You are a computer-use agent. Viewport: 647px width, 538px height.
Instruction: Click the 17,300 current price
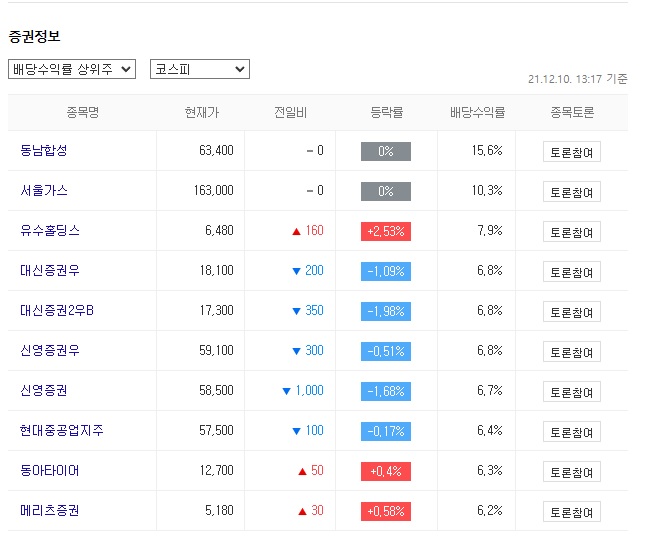coord(217,311)
